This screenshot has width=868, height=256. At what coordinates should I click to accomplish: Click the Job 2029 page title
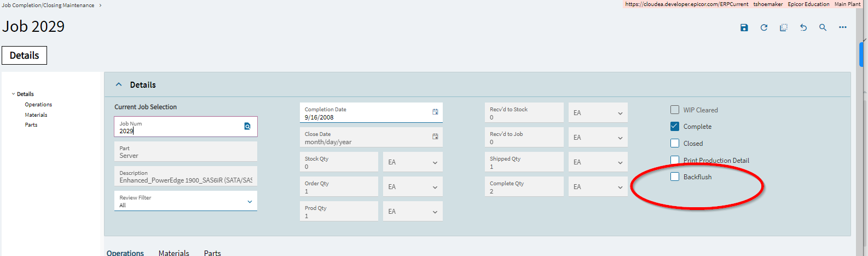point(33,26)
